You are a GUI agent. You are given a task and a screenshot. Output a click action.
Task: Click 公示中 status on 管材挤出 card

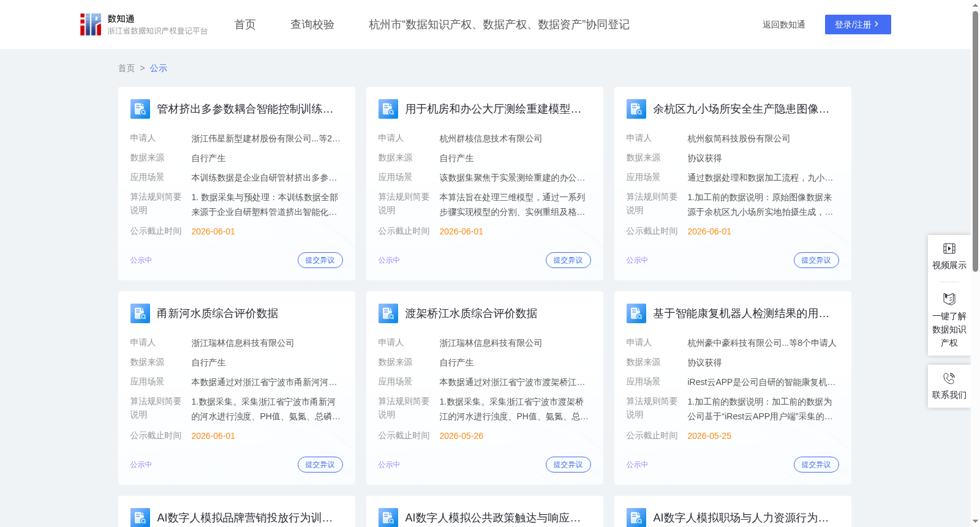pos(141,260)
